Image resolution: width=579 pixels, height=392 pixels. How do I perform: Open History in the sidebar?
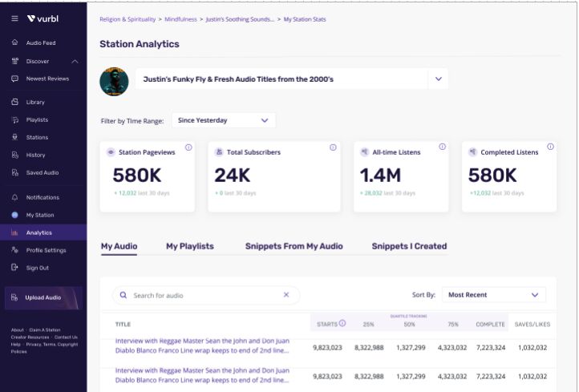tap(36, 155)
